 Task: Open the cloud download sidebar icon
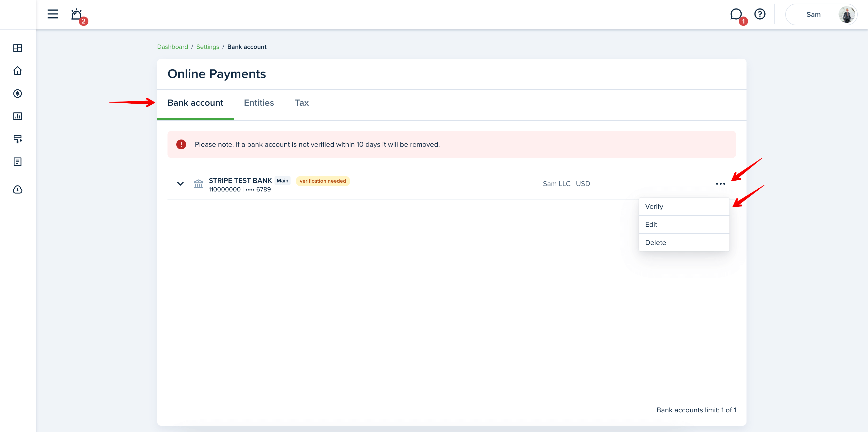click(18, 190)
